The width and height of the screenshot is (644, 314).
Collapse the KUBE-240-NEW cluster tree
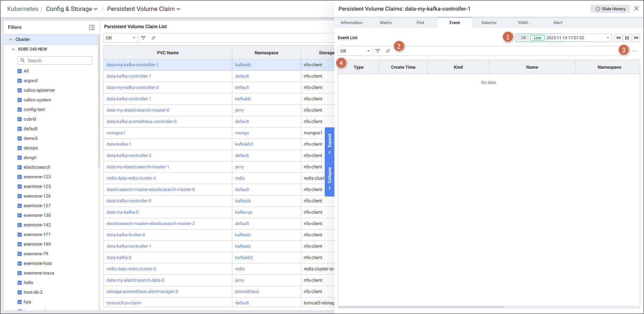13,49
